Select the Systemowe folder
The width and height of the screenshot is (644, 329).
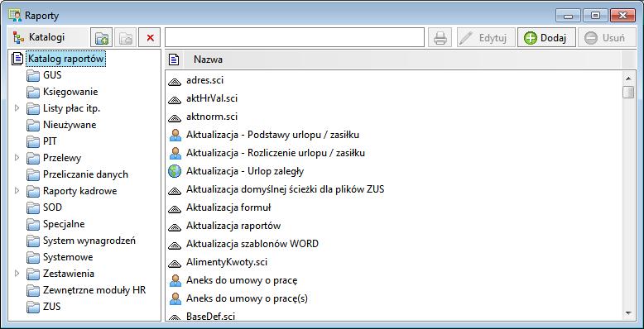pyautogui.click(x=68, y=257)
